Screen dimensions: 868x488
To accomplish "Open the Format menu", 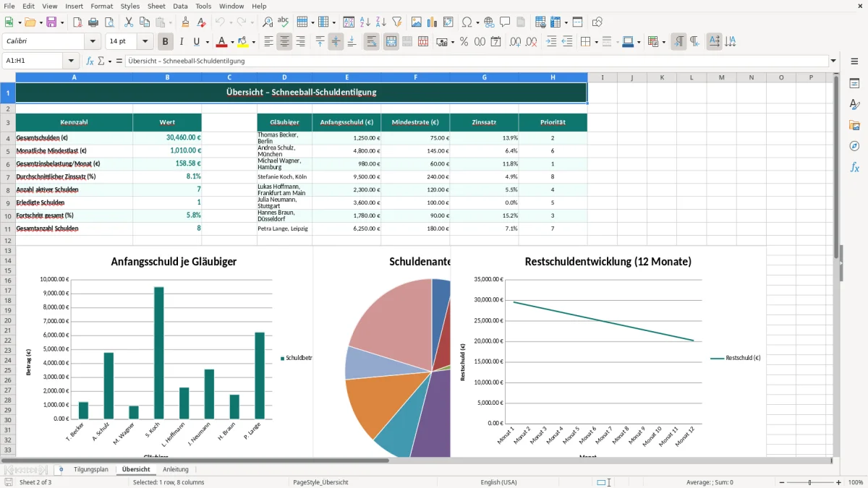I will [101, 6].
